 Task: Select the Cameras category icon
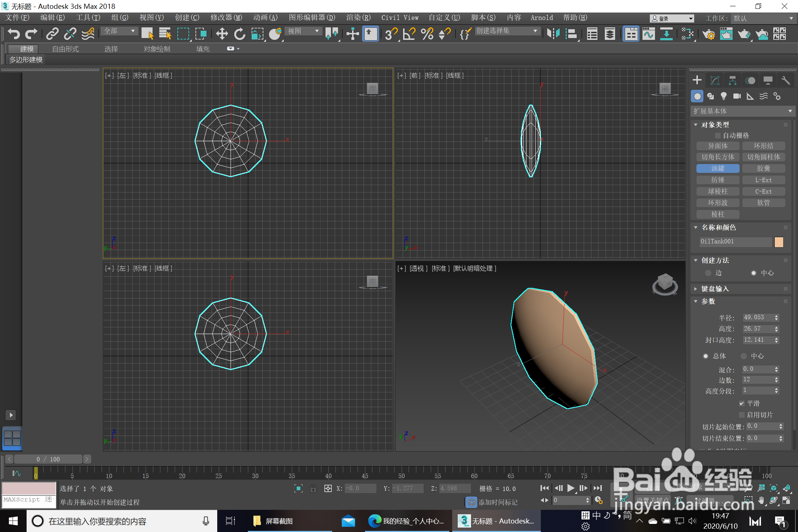[737, 96]
